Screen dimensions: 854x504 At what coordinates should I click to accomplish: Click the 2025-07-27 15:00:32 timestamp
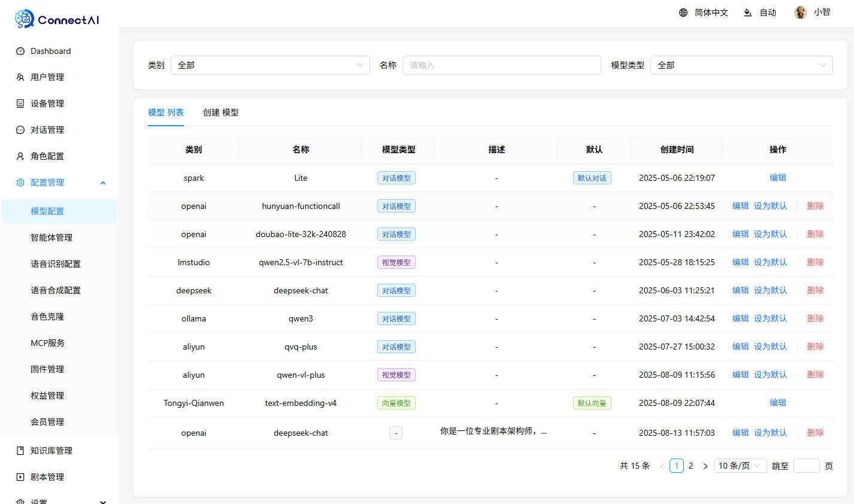(677, 347)
